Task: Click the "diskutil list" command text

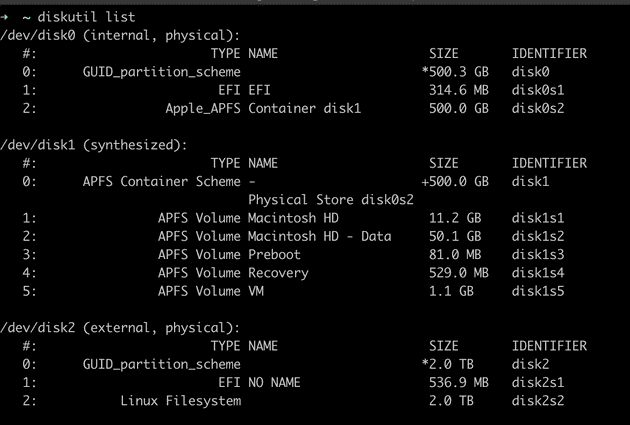Action: pyautogui.click(x=86, y=17)
